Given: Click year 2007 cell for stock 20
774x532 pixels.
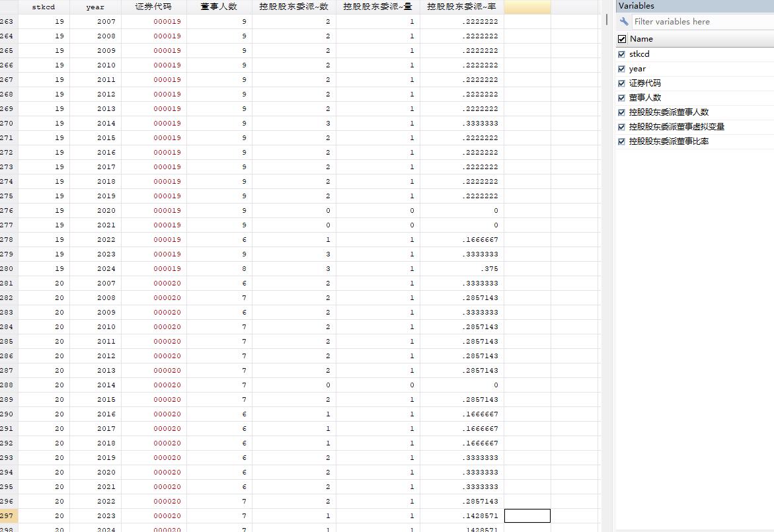Looking at the screenshot, I should point(95,284).
